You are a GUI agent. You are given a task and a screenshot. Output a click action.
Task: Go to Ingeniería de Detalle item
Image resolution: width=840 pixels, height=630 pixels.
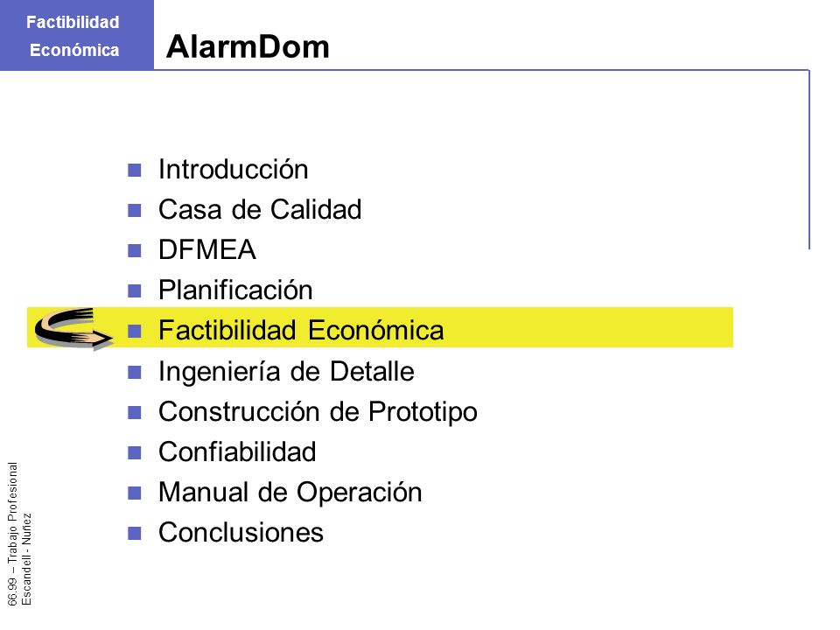(287, 371)
